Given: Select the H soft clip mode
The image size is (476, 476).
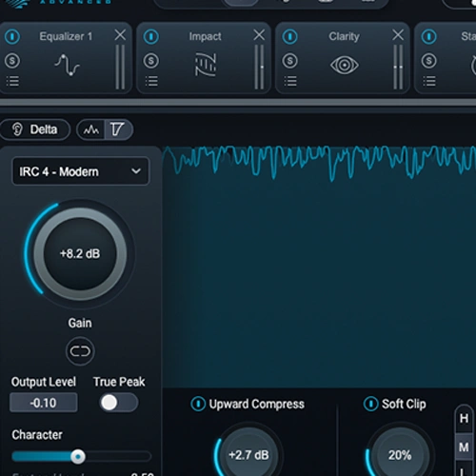Looking at the screenshot, I should 464,419.
